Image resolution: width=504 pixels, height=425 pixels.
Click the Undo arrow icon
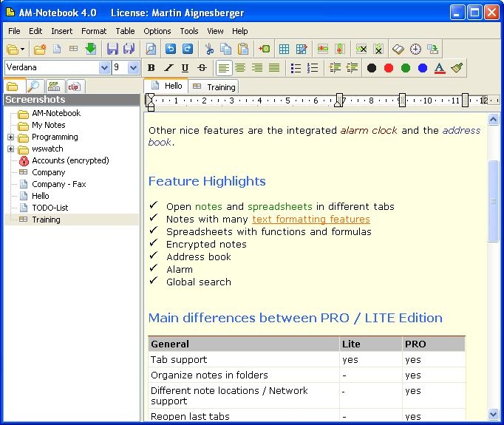[x=171, y=50]
